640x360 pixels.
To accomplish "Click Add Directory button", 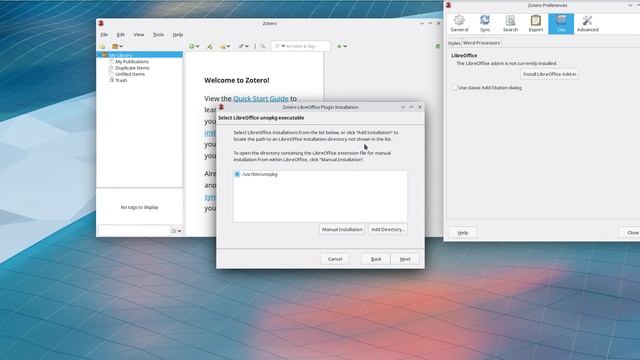I will [x=388, y=229].
